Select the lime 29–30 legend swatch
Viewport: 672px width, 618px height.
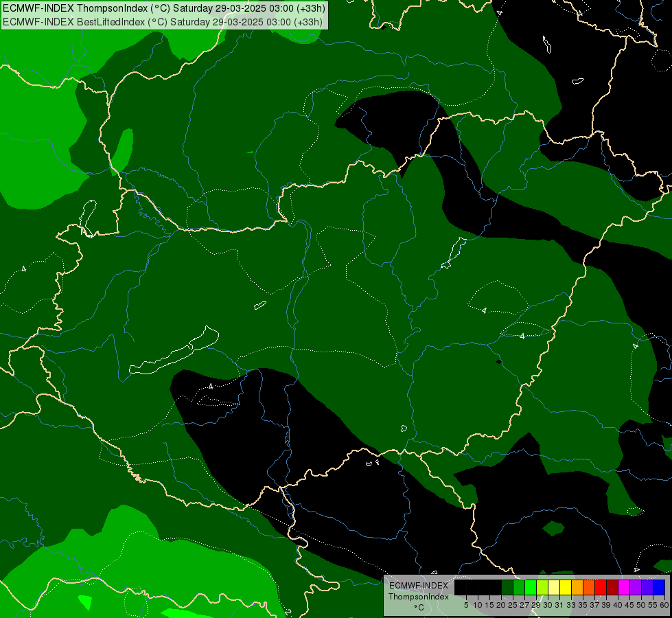click(x=542, y=587)
